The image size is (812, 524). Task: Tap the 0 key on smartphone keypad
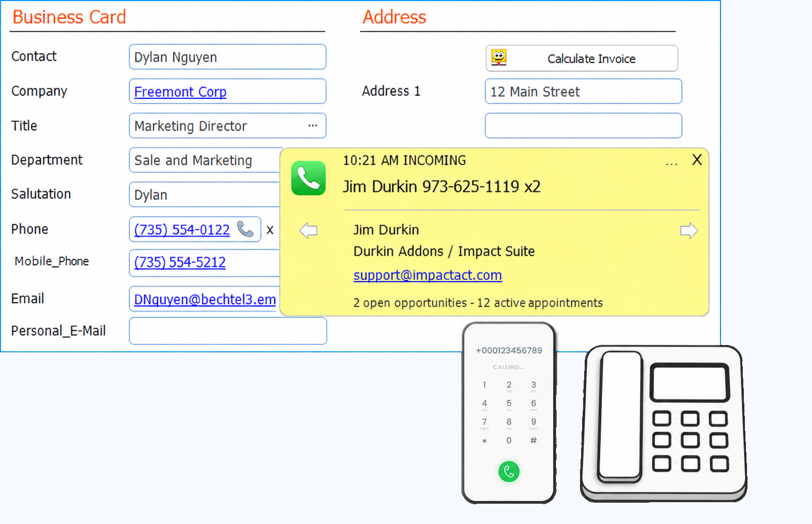point(509,441)
